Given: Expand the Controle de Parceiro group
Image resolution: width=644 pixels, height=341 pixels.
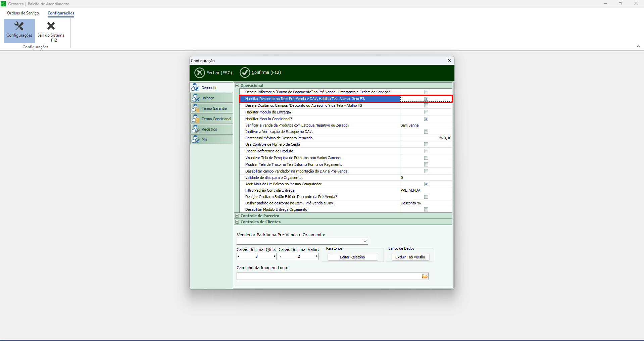Looking at the screenshot, I should pyautogui.click(x=237, y=216).
